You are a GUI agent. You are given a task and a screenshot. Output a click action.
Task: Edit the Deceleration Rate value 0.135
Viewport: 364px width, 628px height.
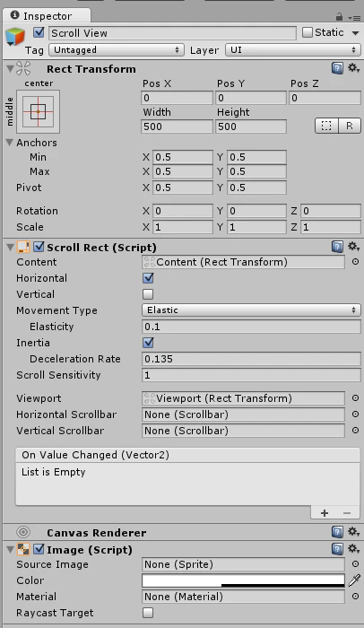[251, 359]
